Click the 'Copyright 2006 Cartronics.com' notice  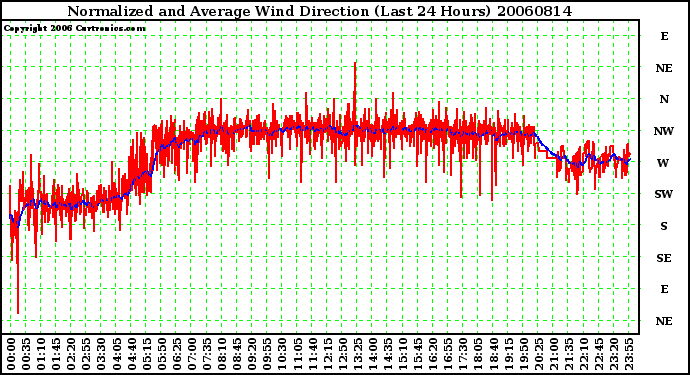[x=75, y=28]
